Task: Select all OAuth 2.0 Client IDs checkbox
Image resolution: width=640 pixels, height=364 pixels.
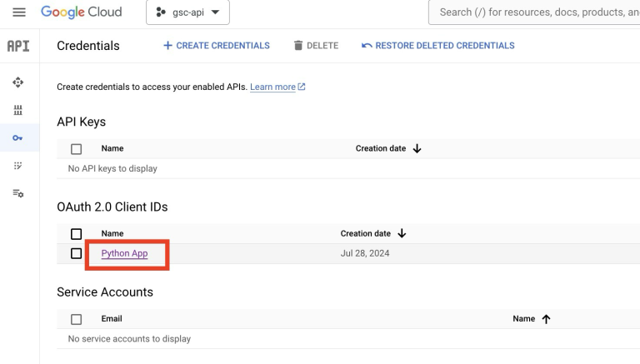Action: tap(77, 234)
